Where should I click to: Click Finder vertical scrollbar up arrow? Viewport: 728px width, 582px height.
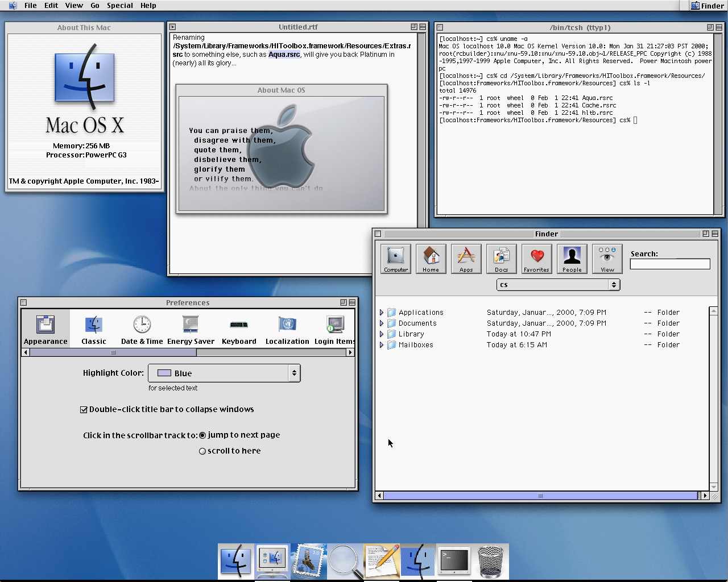pos(714,311)
